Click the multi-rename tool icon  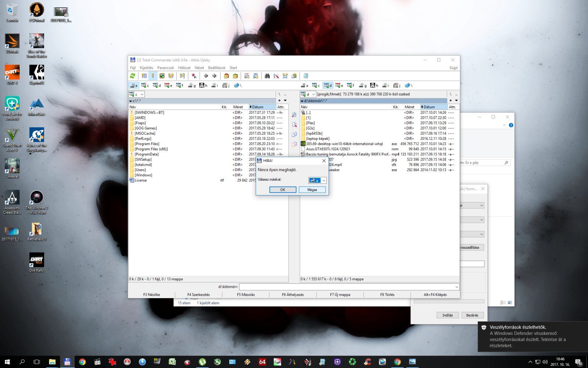(276, 76)
